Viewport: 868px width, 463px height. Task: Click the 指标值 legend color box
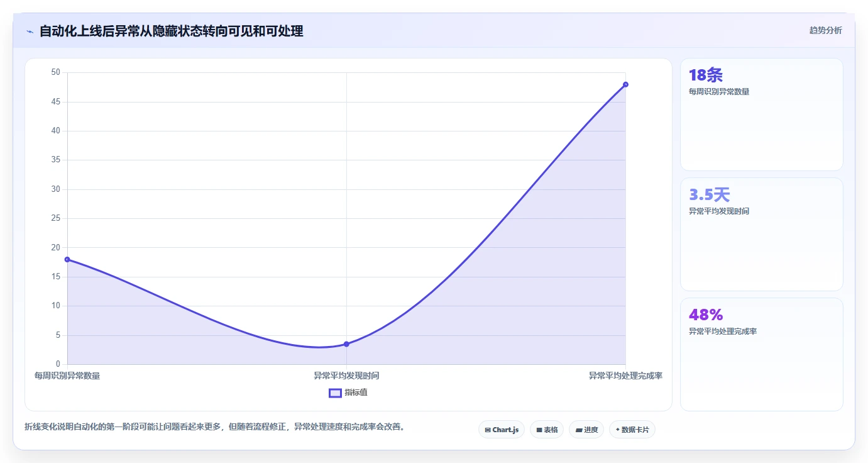(336, 393)
